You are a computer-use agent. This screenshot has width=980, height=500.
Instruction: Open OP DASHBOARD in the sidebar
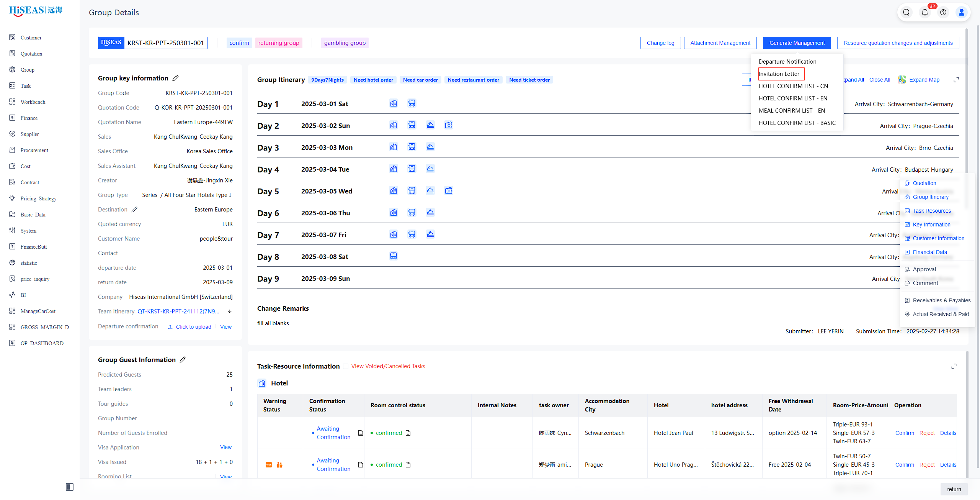[x=42, y=343]
